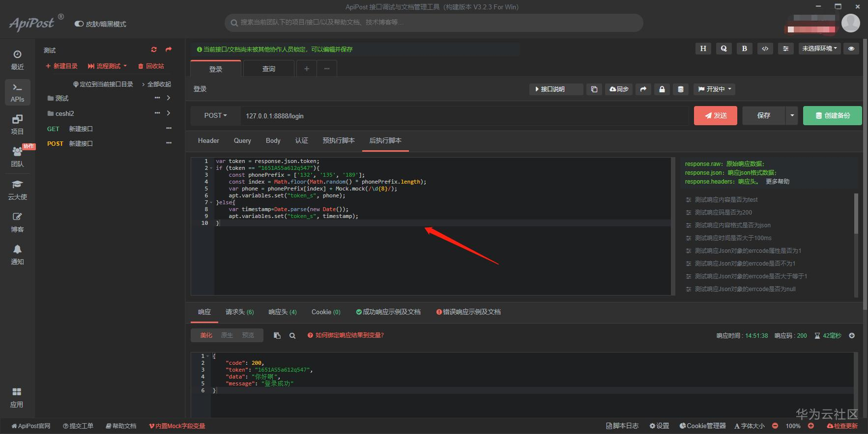Download the response with the arrow icon
The image size is (868, 434).
[x=852, y=336]
